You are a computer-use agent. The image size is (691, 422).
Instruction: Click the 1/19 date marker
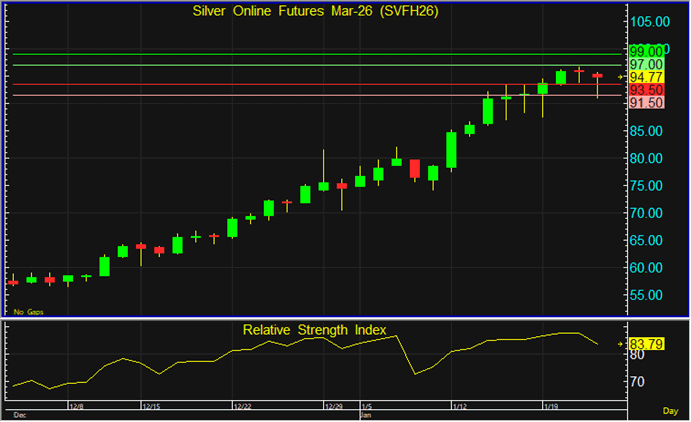549,407
